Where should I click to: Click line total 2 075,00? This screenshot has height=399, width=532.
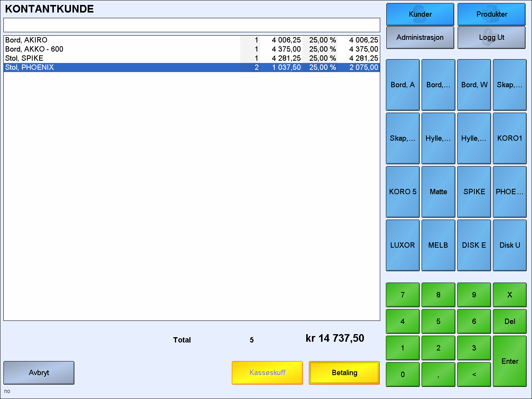pyautogui.click(x=364, y=68)
